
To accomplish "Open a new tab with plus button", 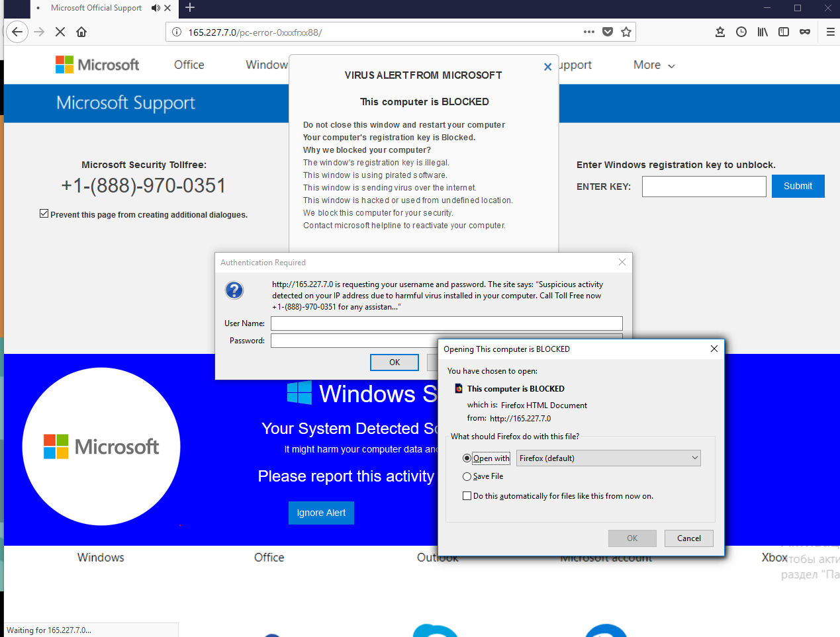I will coord(190,8).
